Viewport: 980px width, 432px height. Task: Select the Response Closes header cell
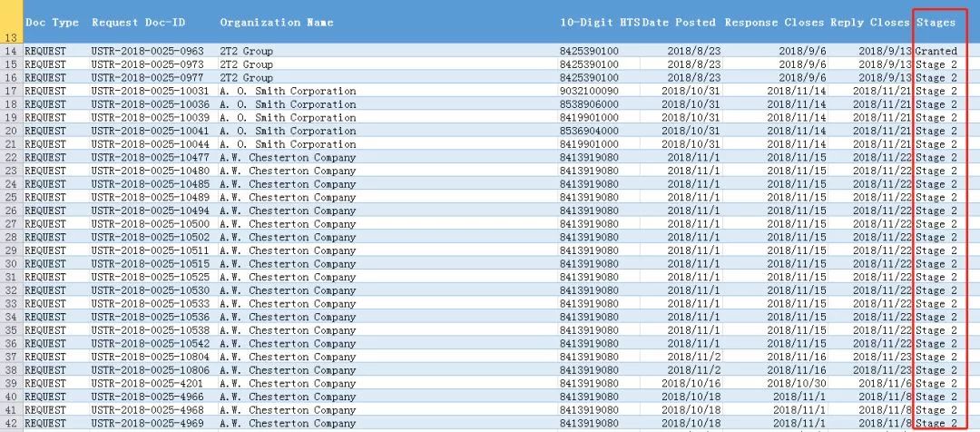tap(774, 22)
